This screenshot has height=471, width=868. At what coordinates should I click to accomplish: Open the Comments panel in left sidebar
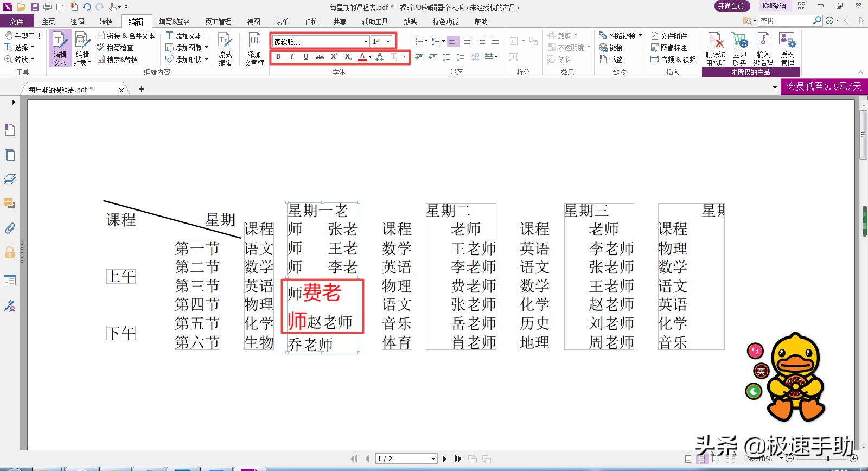pos(10,204)
